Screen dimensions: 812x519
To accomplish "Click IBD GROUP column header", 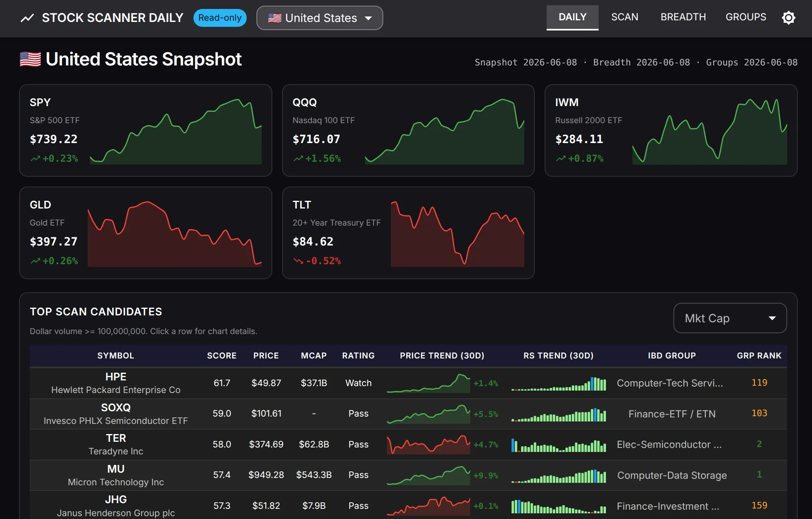I will (672, 356).
